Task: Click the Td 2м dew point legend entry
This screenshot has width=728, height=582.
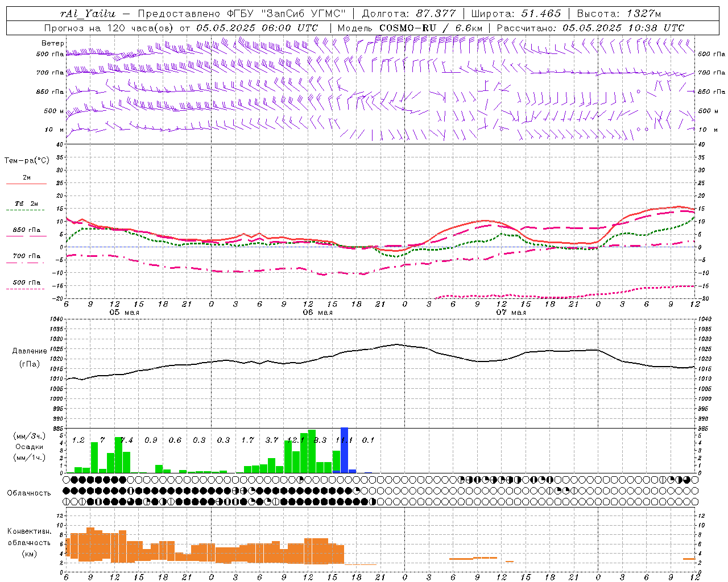Action: 27,203
